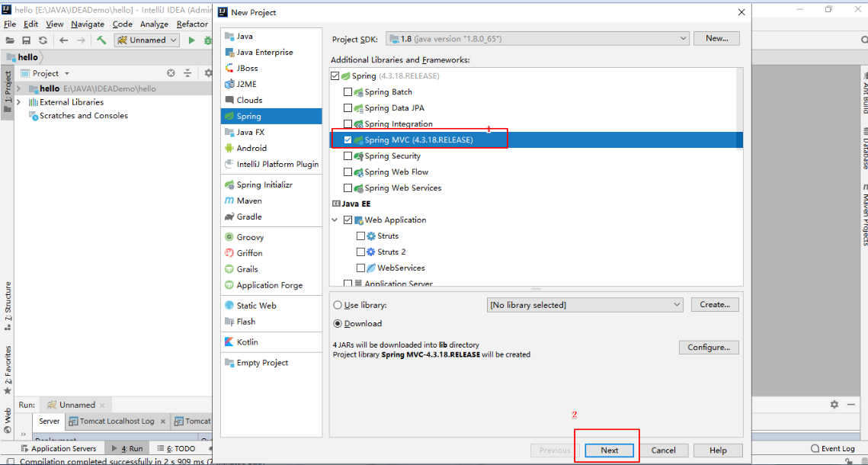This screenshot has height=465, width=868.
Task: Click the Forward navigation arrow in toolbar
Action: (x=81, y=40)
